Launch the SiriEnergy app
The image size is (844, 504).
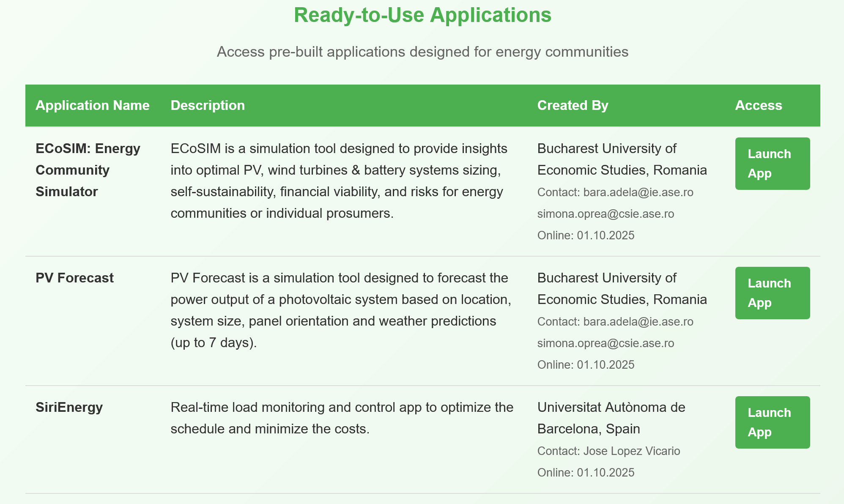click(x=772, y=422)
